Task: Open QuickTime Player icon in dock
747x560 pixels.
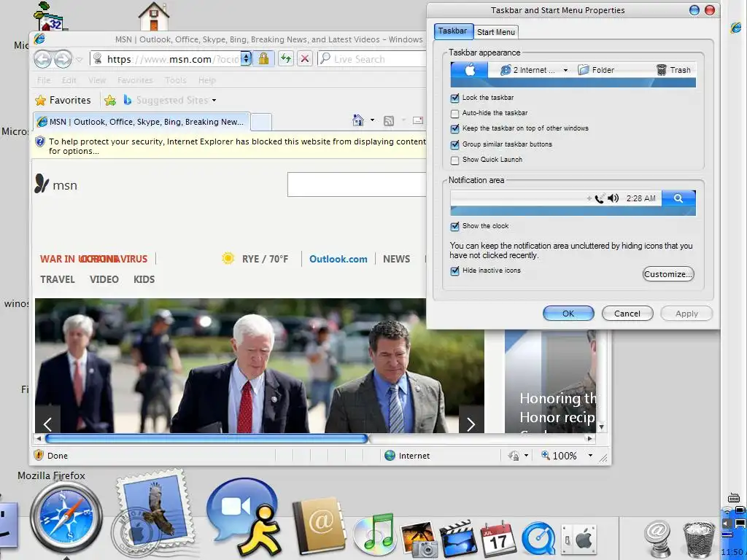Action: (x=538, y=539)
